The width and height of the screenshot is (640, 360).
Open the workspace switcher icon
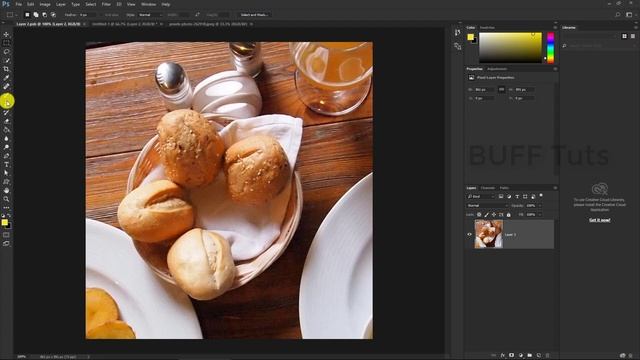coord(629,15)
